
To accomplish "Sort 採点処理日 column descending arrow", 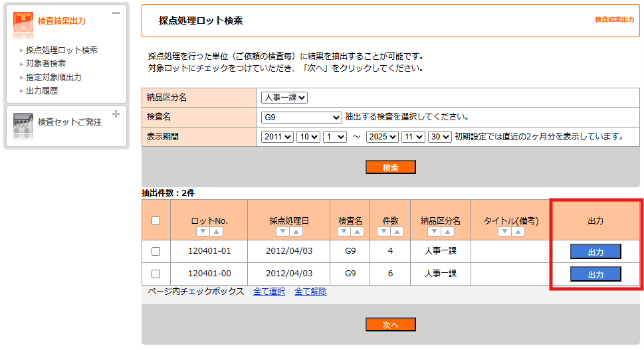I will [x=282, y=232].
